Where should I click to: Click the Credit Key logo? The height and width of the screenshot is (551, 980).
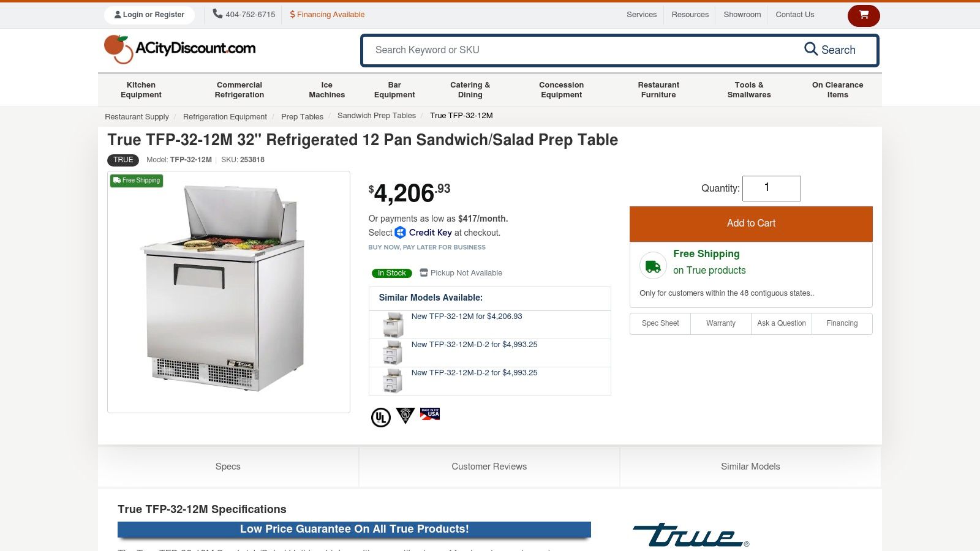(423, 233)
